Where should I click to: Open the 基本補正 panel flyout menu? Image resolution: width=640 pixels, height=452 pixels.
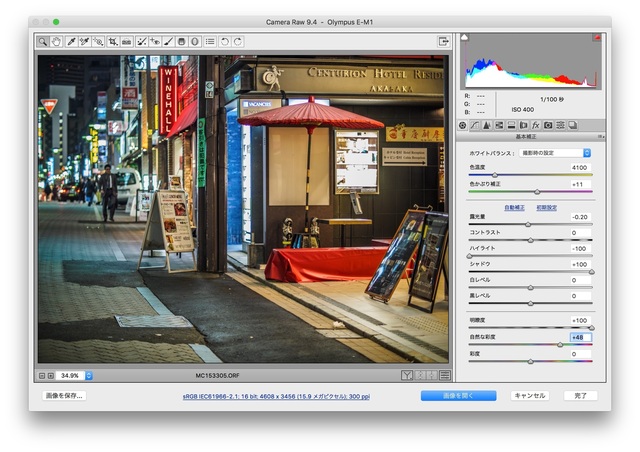coord(601,137)
